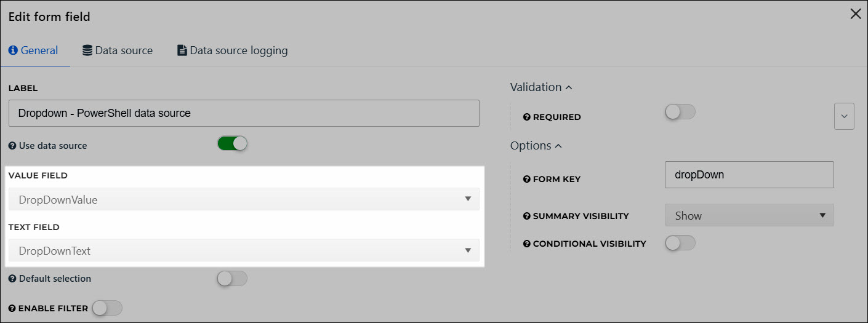Click the help icon beside Use data source
The image size is (868, 323).
tap(12, 146)
